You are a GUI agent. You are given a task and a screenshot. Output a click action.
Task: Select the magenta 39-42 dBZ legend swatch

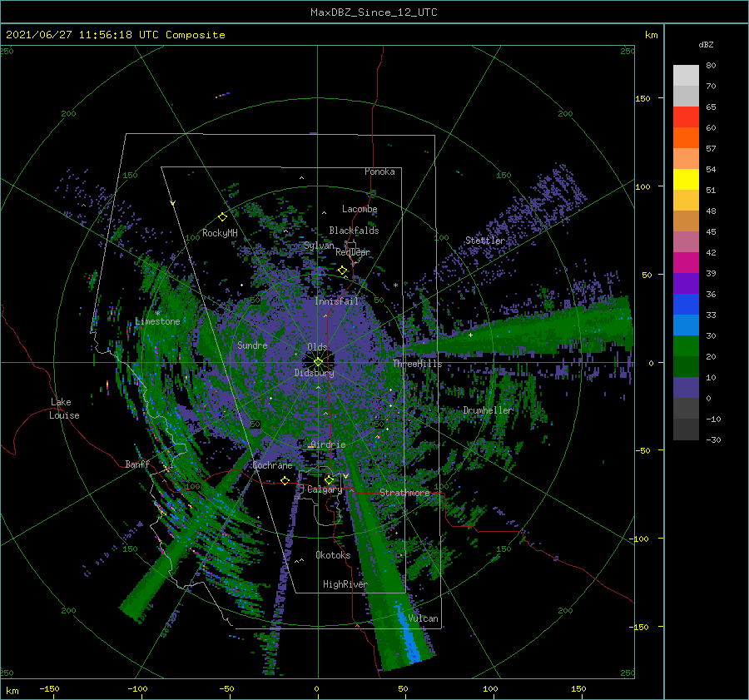686,263
